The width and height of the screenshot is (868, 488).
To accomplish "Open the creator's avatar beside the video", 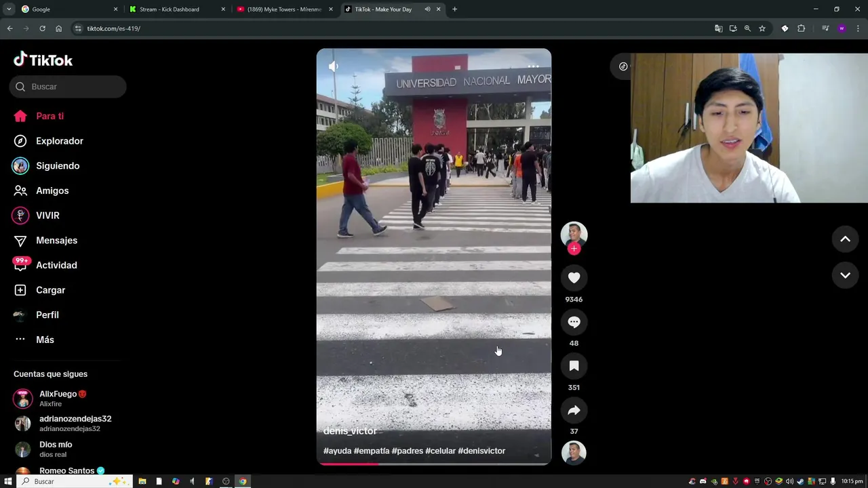I will pos(574,234).
